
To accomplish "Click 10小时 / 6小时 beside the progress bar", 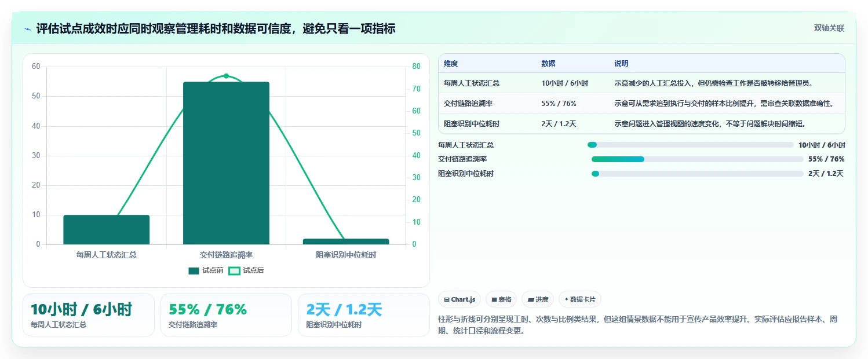I will 822,145.
